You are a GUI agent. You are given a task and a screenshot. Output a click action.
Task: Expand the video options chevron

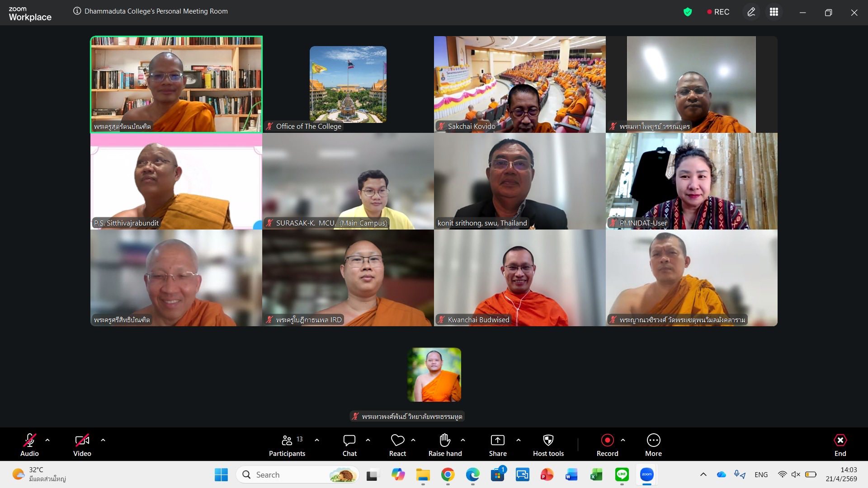103,440
